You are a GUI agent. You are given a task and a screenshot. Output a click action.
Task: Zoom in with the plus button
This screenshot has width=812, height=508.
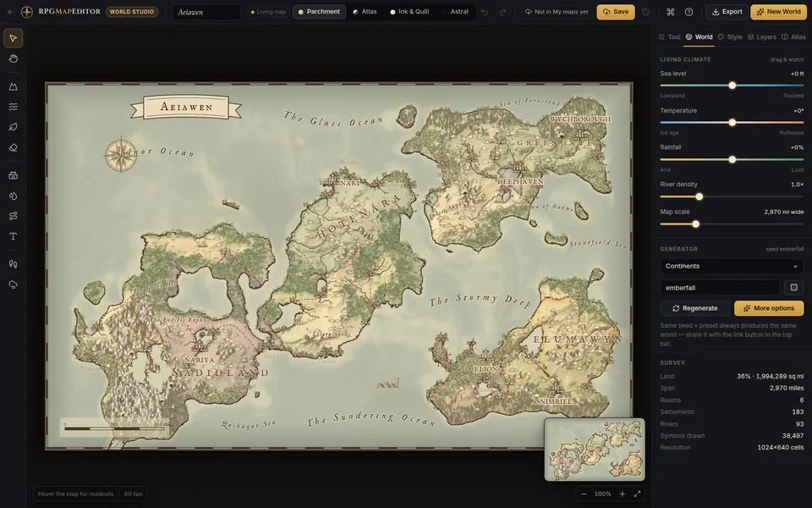(x=622, y=494)
